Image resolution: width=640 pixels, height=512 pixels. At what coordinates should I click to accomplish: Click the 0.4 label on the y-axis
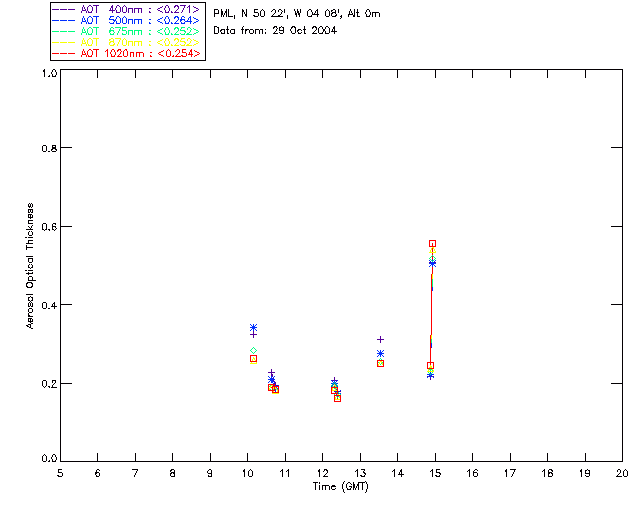click(x=49, y=305)
